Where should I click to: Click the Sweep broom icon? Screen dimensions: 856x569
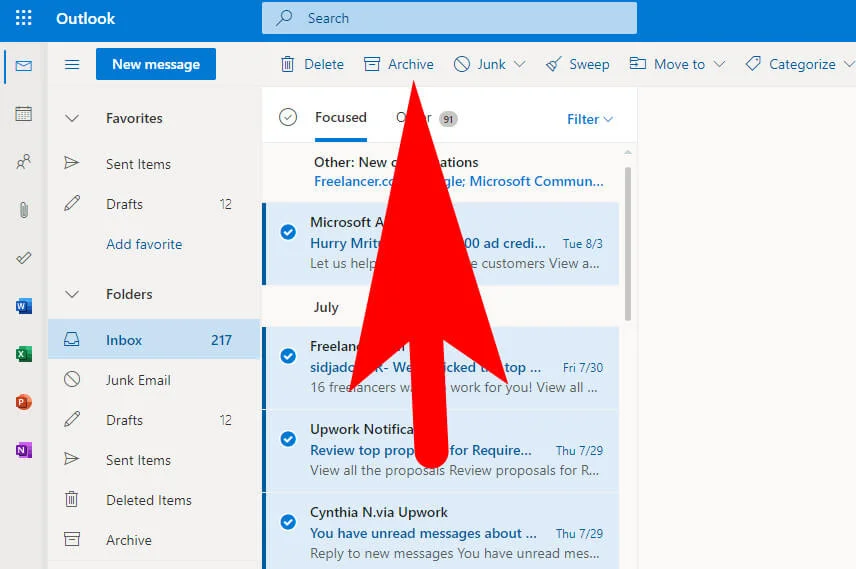(553, 64)
